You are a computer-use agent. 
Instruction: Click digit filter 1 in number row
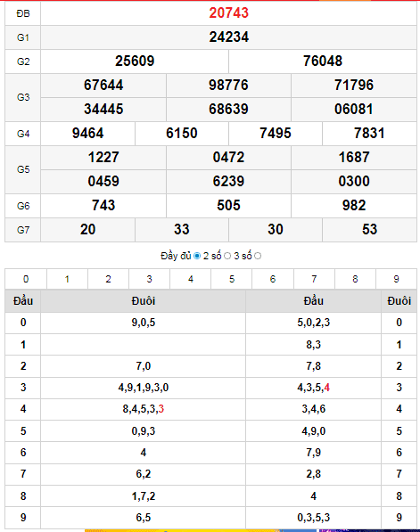click(67, 279)
